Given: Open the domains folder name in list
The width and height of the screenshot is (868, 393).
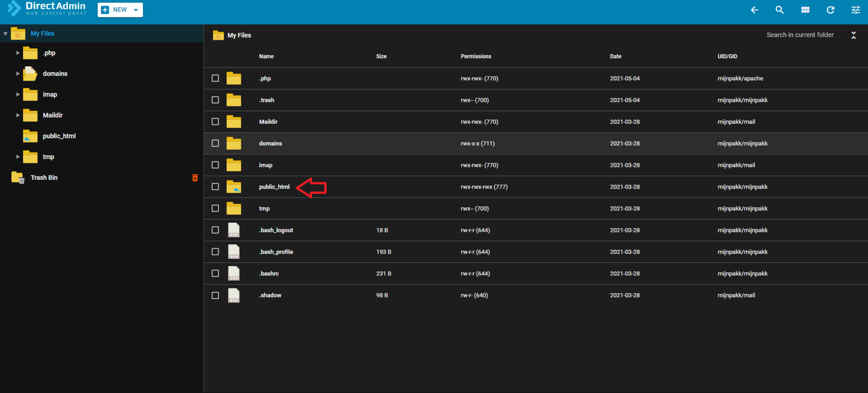Looking at the screenshot, I should 270,144.
